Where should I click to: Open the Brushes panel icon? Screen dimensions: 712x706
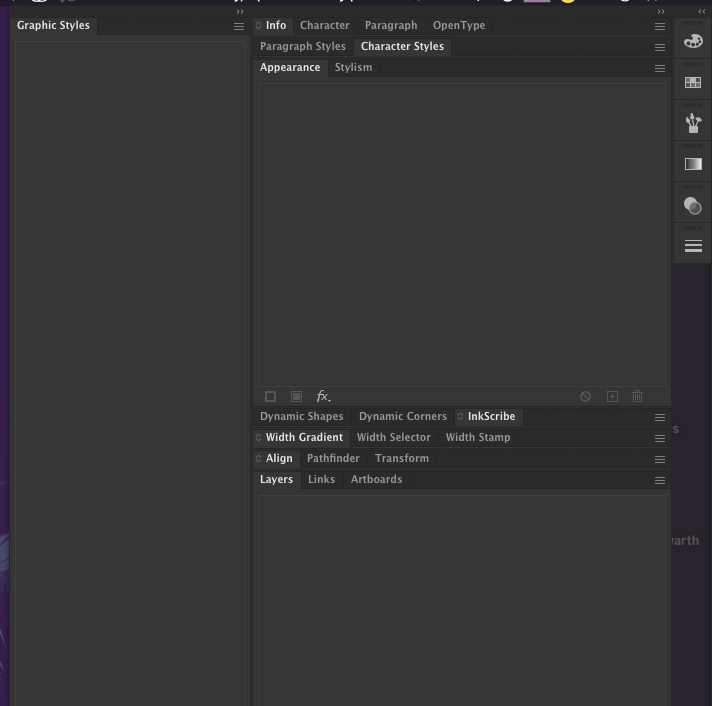tap(693, 123)
